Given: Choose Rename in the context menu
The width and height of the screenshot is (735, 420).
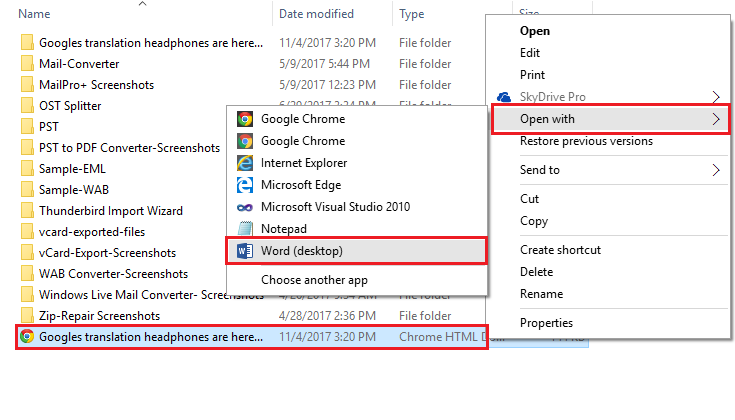Looking at the screenshot, I should (x=541, y=294).
